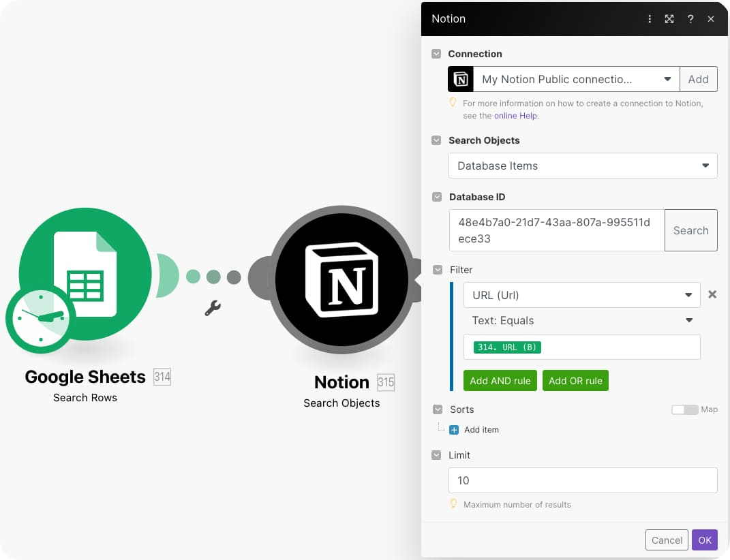This screenshot has height=560, width=730.
Task: Click the filter value field with URL pill
Action: pos(581,347)
